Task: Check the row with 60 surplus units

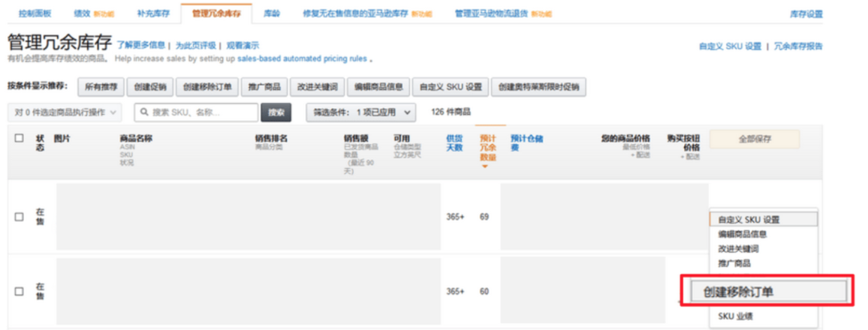Action: 18,291
